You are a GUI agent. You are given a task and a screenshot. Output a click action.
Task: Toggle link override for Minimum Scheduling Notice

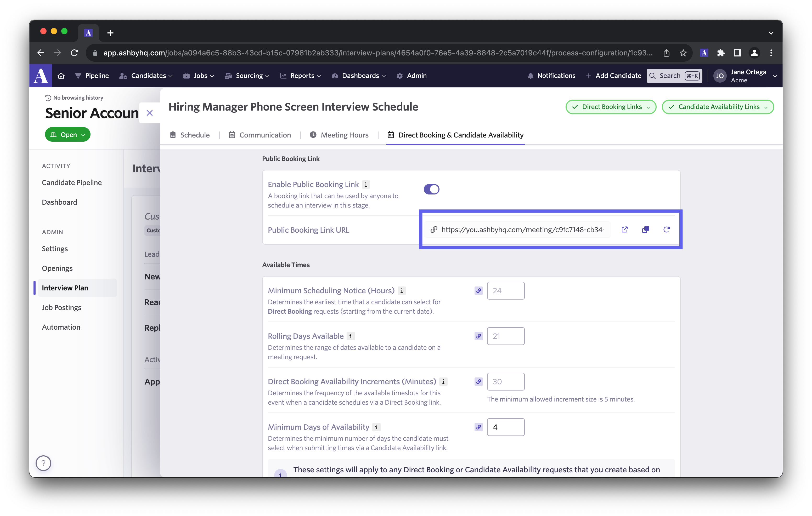point(478,290)
